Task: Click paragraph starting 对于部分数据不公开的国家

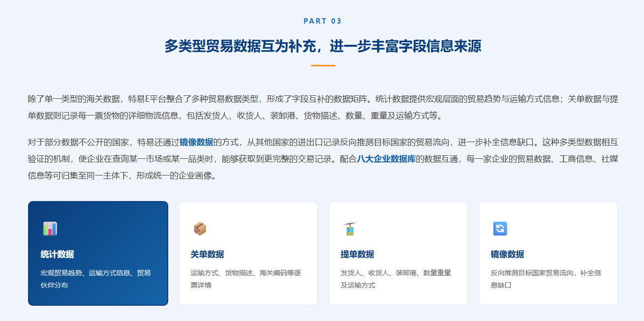Action: pyautogui.click(x=323, y=159)
